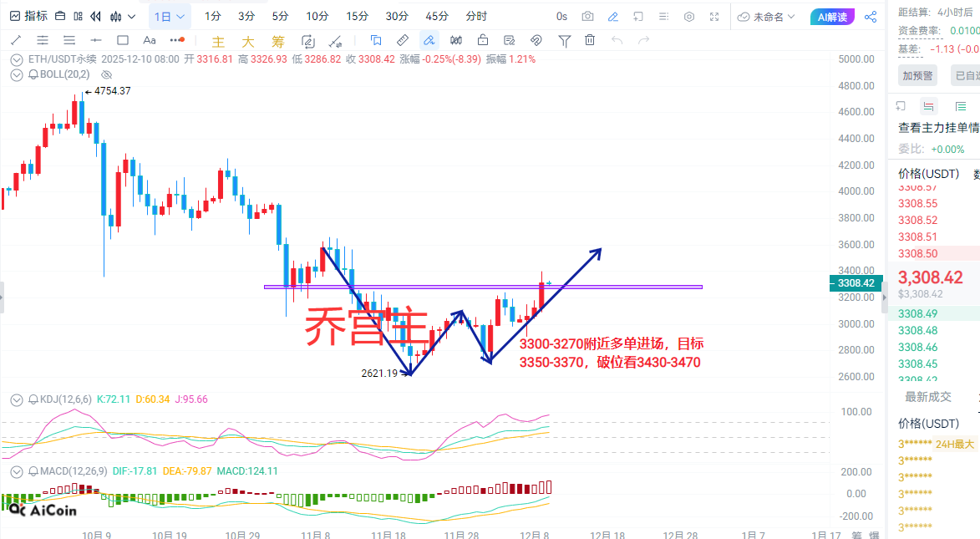The height and width of the screenshot is (539, 980).
Task: Click the 3308.42 current price axis label
Action: click(x=855, y=283)
